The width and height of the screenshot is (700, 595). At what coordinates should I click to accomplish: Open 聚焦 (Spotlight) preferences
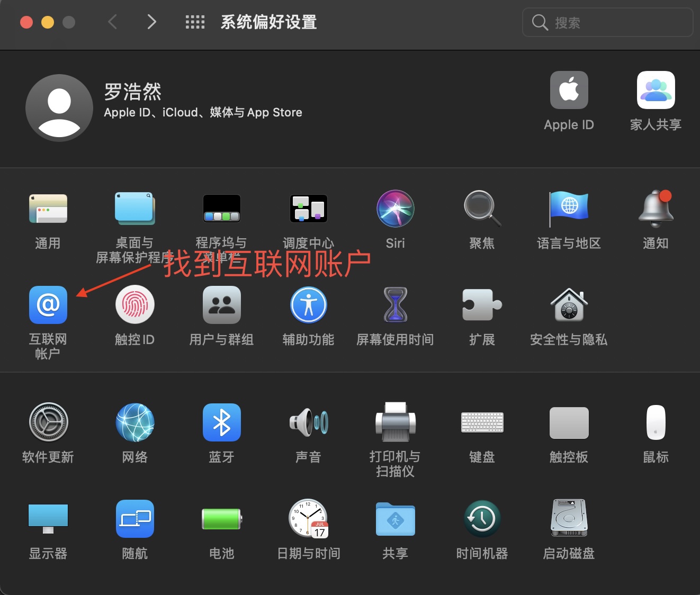482,209
